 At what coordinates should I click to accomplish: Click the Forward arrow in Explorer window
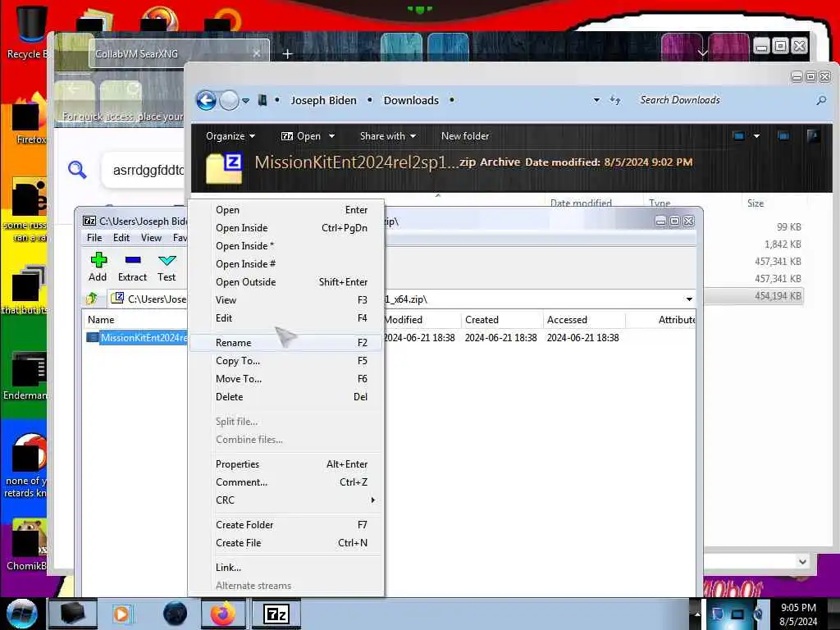point(230,100)
